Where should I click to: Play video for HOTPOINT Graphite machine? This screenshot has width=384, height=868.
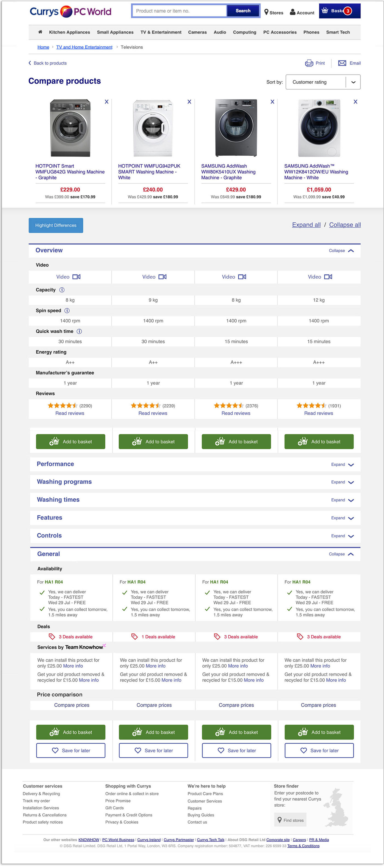pos(69,277)
